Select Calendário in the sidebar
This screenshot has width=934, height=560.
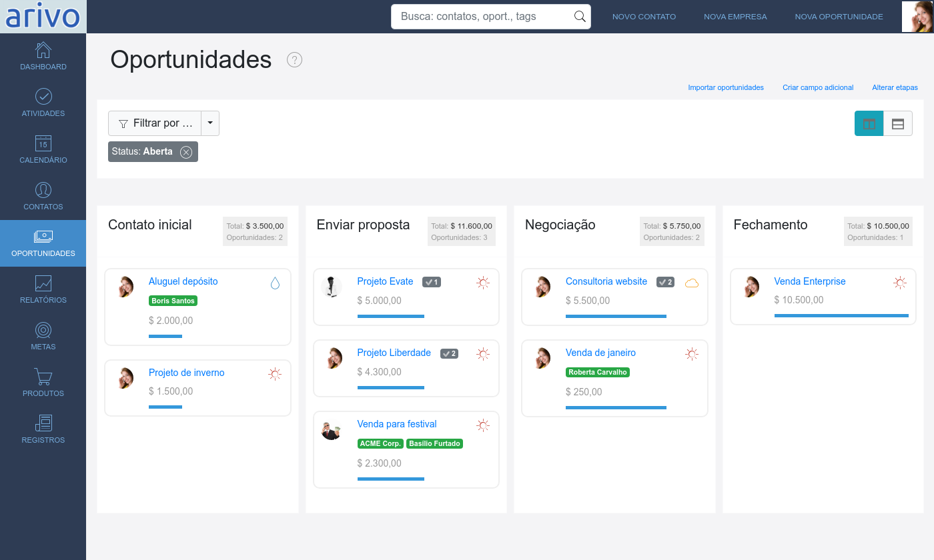43,150
